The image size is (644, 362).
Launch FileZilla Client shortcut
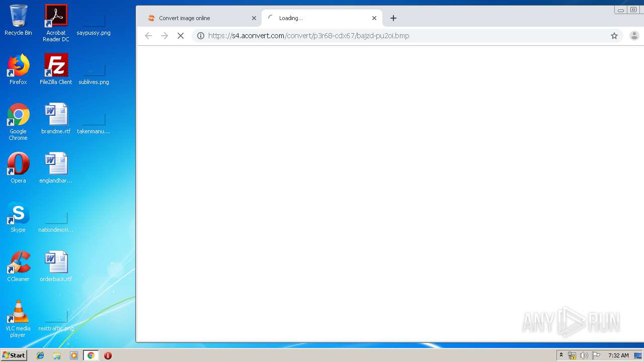[56, 69]
